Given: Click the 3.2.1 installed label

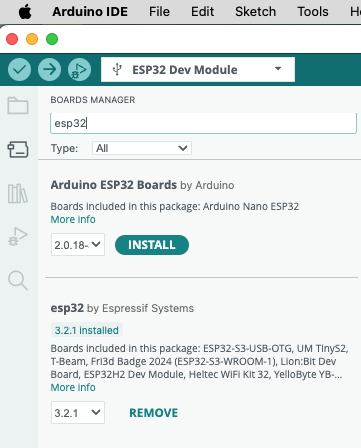Looking at the screenshot, I should coord(87,330).
